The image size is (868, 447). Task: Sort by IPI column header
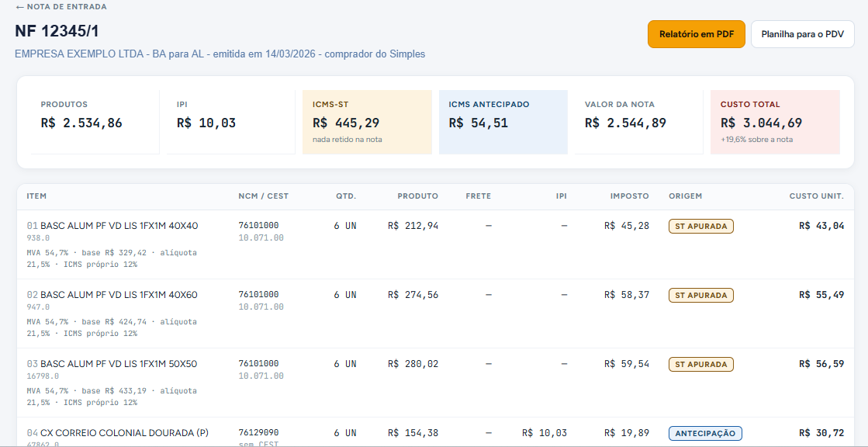pos(562,196)
